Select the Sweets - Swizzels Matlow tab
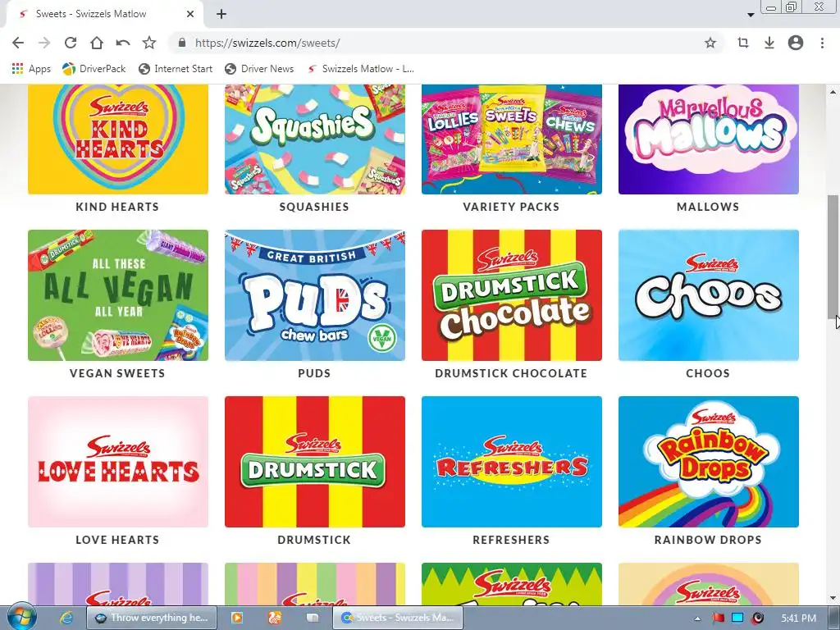Viewport: 840px width, 630px height. [104, 15]
